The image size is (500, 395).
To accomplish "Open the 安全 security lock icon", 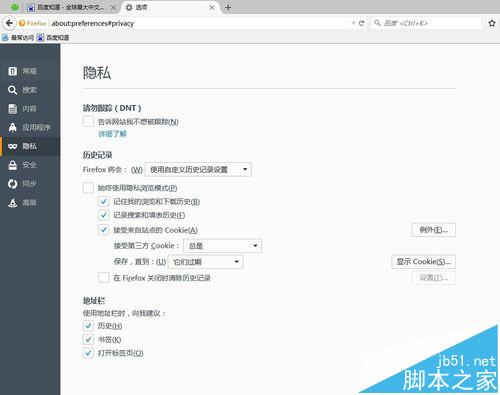I will [12, 165].
